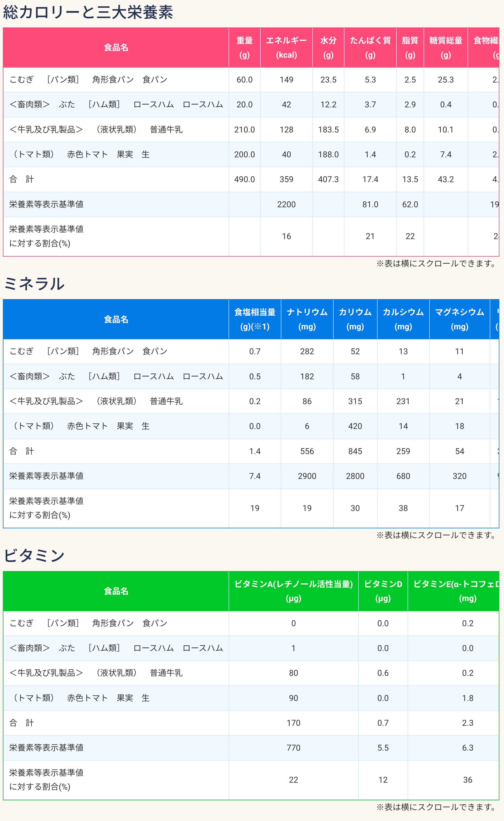Click the ナトリウム (mg) column header

pyautogui.click(x=307, y=320)
